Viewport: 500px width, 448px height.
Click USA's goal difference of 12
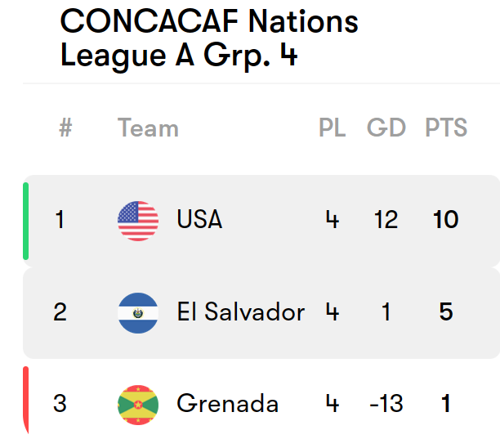[x=386, y=220]
